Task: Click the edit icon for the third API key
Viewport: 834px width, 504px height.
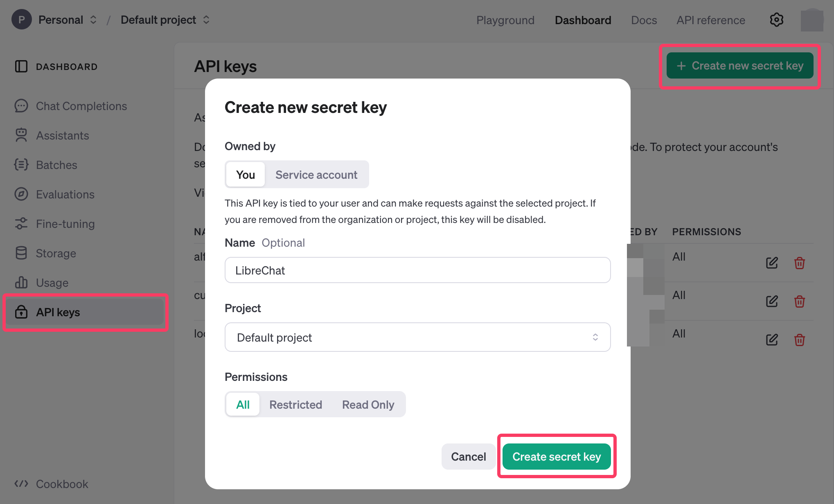Action: pos(772,340)
